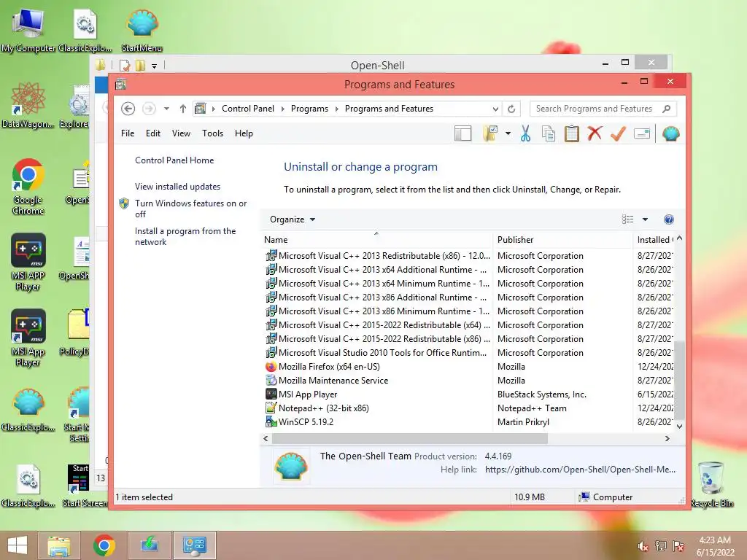Open Chrome from the taskbar

[x=104, y=545]
